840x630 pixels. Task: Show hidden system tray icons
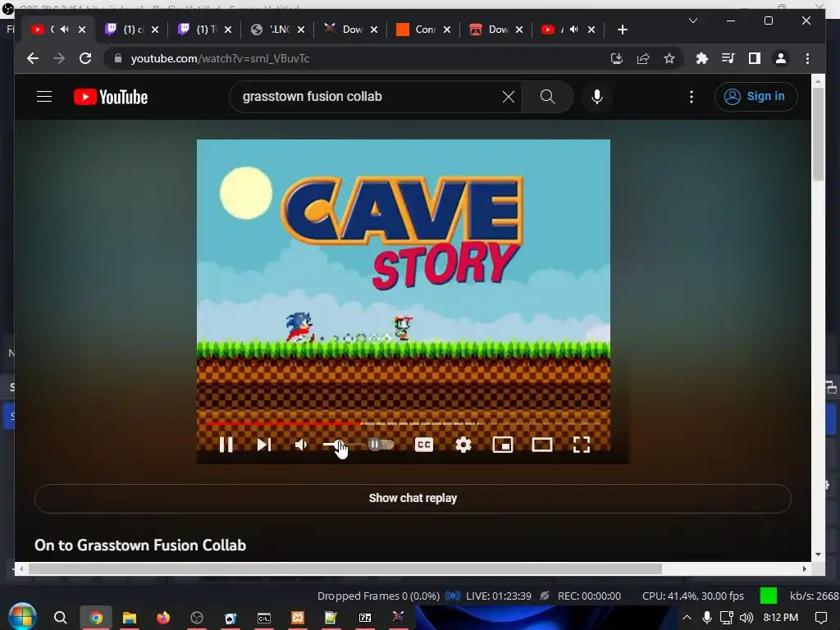click(687, 618)
